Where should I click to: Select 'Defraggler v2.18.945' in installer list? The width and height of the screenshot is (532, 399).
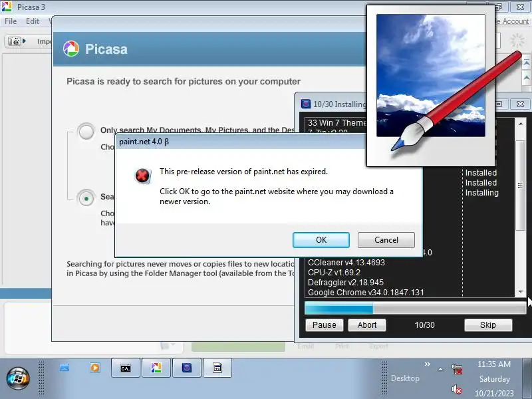click(346, 282)
